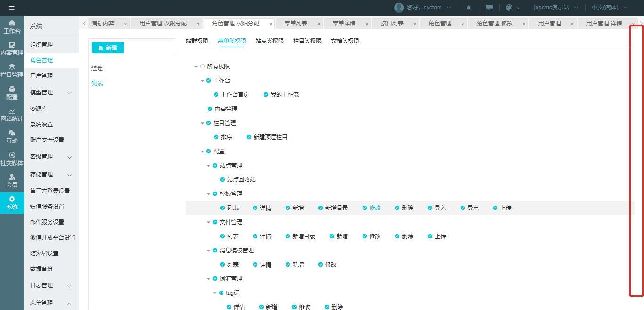Close the 用户管理-权限分配 tab
Viewport: 644px width, 310px height.
198,24
